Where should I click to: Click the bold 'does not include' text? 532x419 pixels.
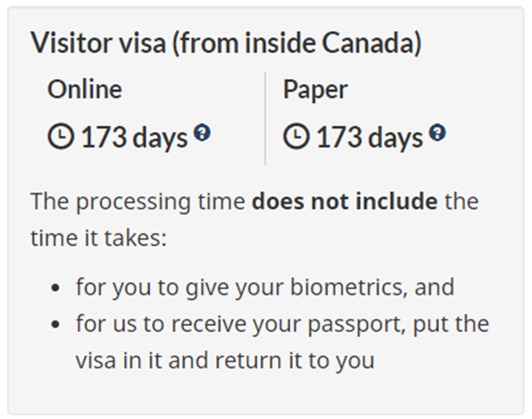[x=345, y=202]
